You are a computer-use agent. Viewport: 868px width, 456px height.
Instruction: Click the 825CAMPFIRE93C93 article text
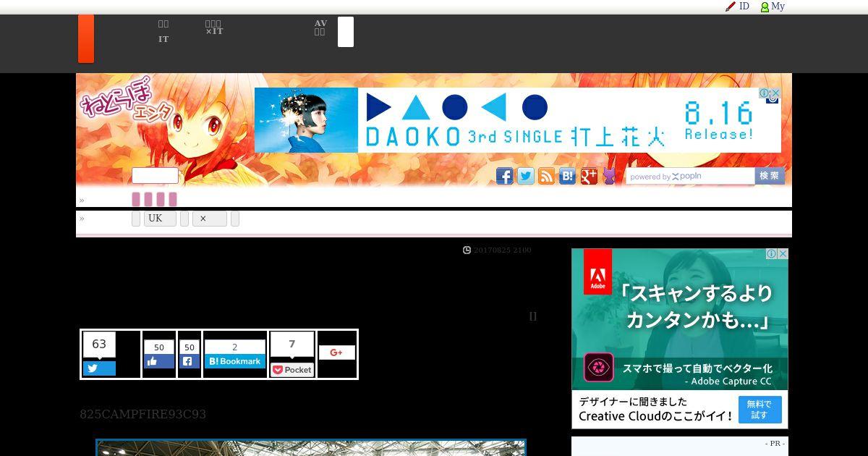143,414
